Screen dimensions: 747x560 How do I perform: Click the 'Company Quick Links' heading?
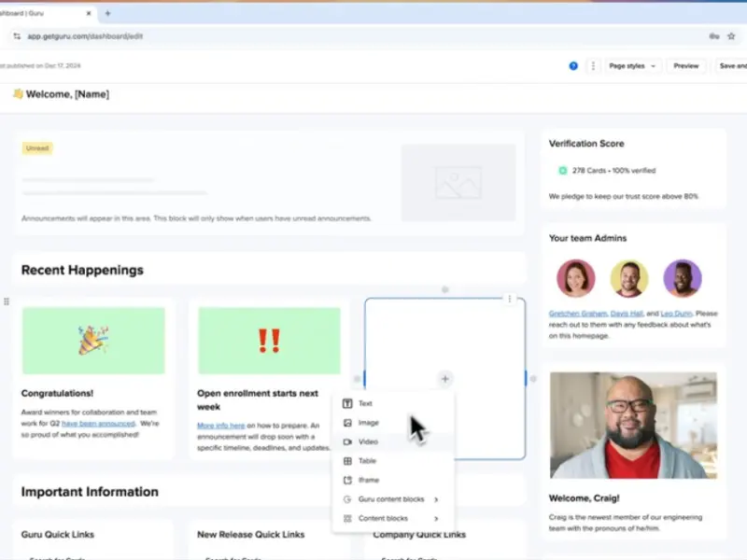tap(419, 534)
